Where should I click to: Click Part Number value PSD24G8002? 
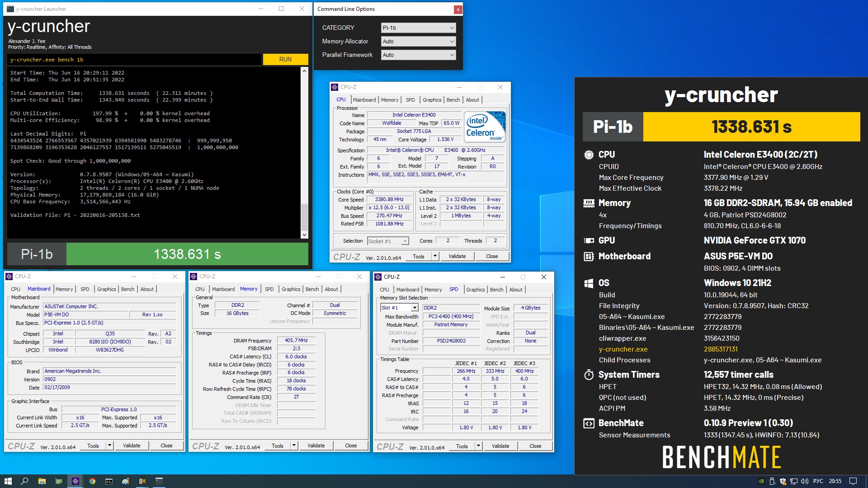[x=451, y=341]
